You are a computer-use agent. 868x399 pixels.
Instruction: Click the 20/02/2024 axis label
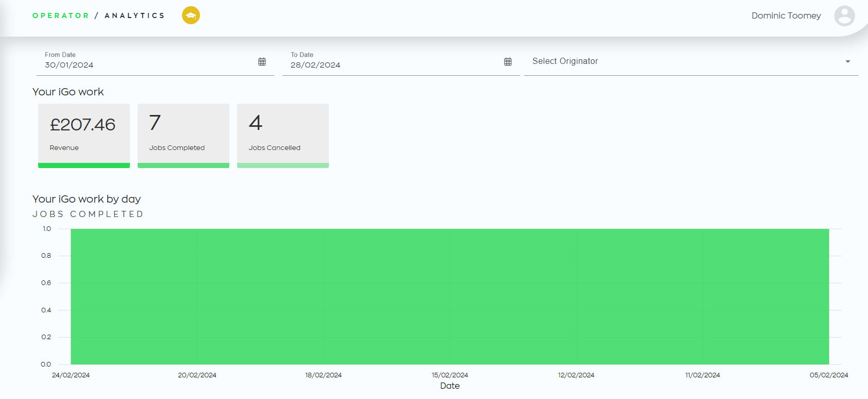pos(197,375)
